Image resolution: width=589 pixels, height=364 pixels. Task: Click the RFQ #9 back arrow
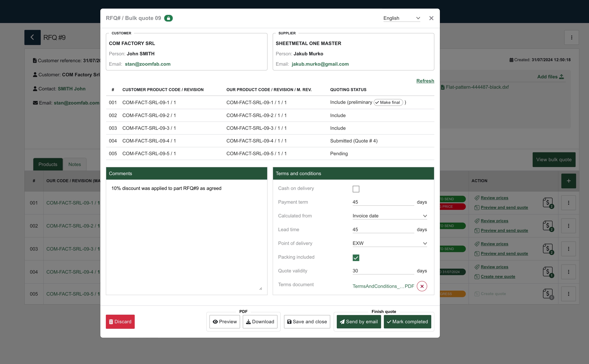(32, 37)
